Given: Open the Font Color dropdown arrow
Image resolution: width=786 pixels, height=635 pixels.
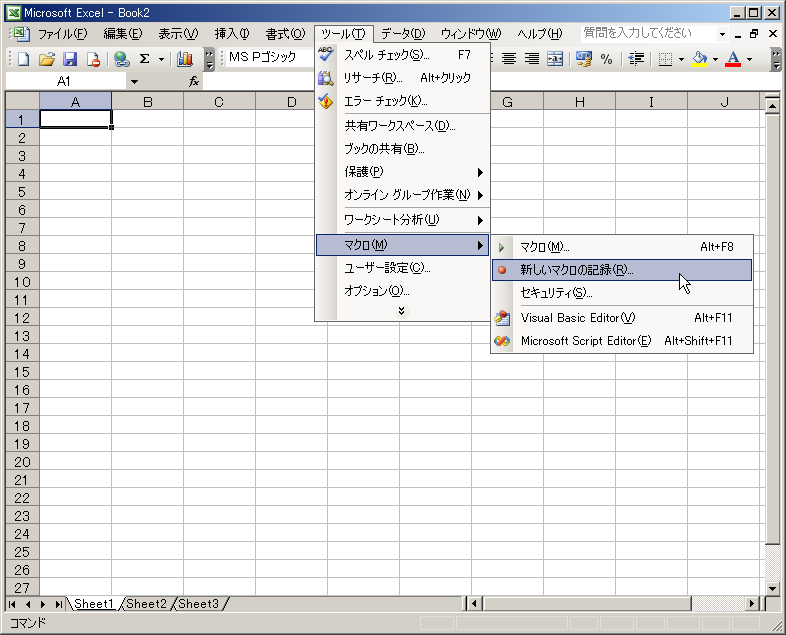Looking at the screenshot, I should click(749, 59).
